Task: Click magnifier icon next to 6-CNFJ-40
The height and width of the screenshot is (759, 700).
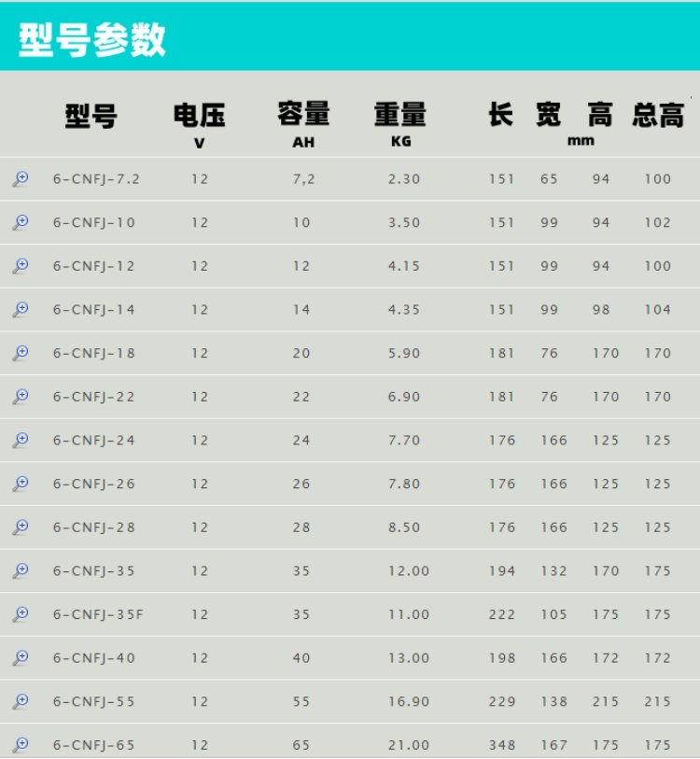Action: click(21, 658)
